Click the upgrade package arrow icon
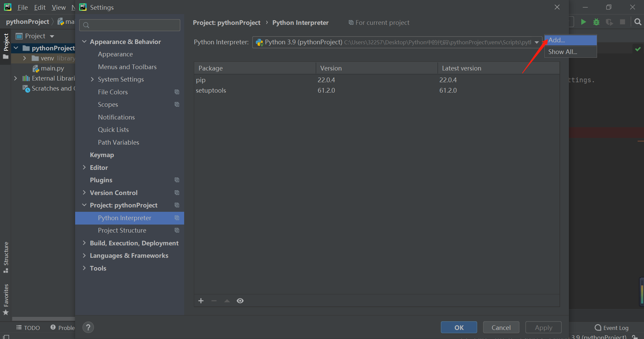Screen dimensions: 644x339 coord(227,301)
